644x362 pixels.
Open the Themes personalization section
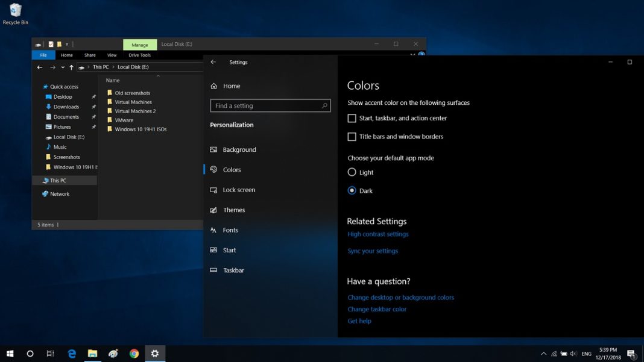(236, 210)
